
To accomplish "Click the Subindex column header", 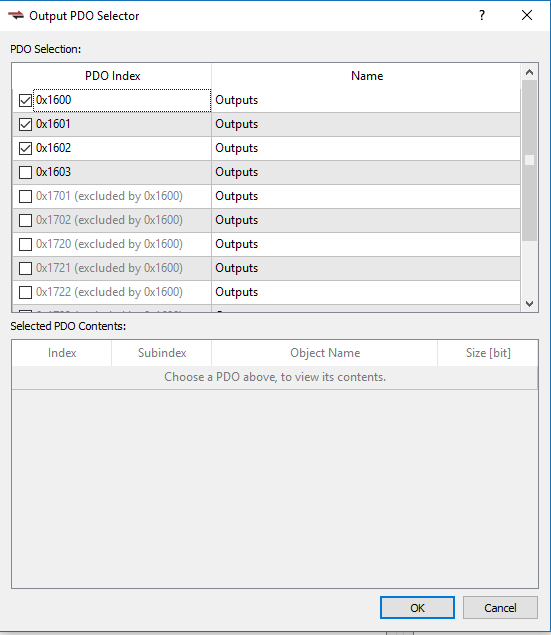I will (x=162, y=353).
